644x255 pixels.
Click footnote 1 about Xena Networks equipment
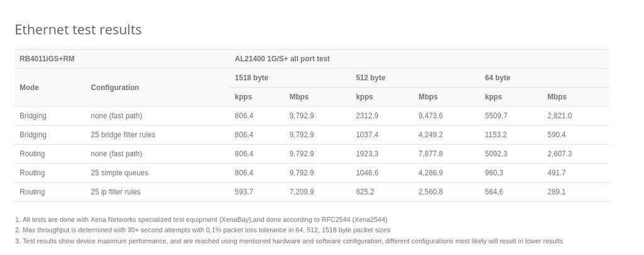[x=201, y=220]
